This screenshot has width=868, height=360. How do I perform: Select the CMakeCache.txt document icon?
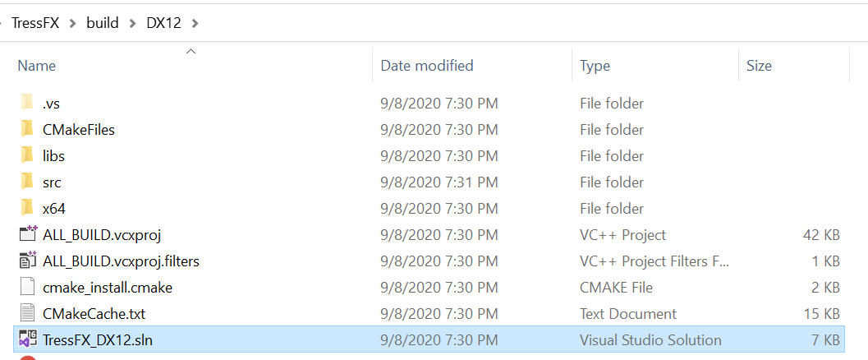coord(27,314)
